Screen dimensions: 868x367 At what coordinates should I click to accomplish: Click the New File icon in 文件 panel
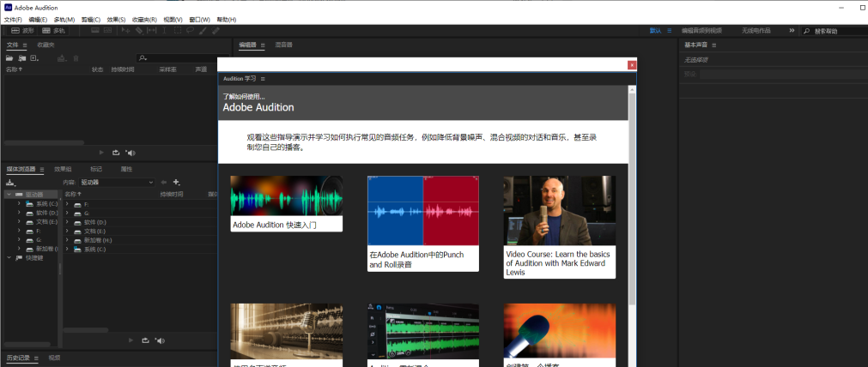[x=34, y=57]
